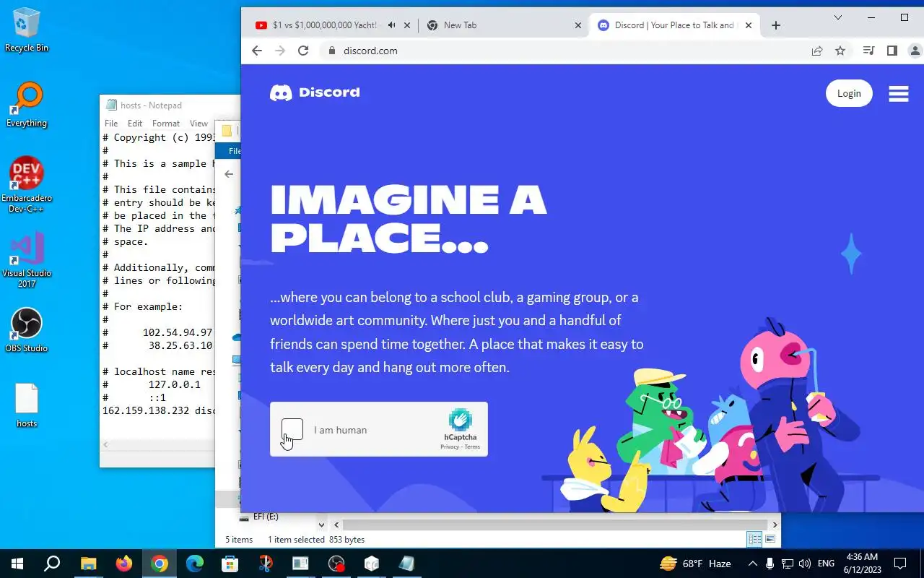924x578 pixels.
Task: Check the I am human checkbox
Action: click(292, 429)
